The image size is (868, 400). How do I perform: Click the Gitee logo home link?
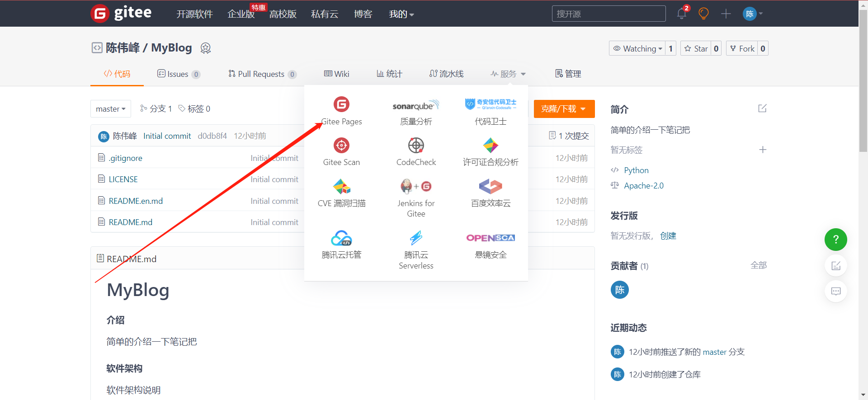click(121, 13)
